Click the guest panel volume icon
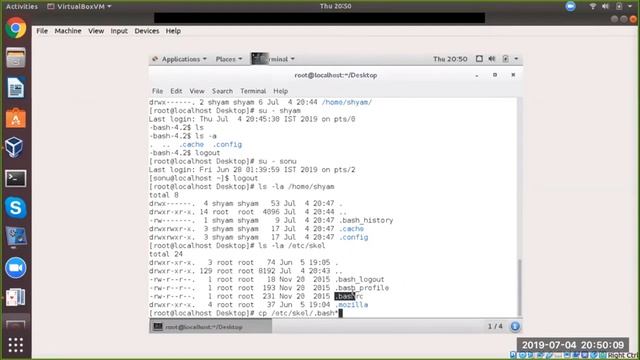The height and width of the screenshot is (360, 640). tap(492, 59)
